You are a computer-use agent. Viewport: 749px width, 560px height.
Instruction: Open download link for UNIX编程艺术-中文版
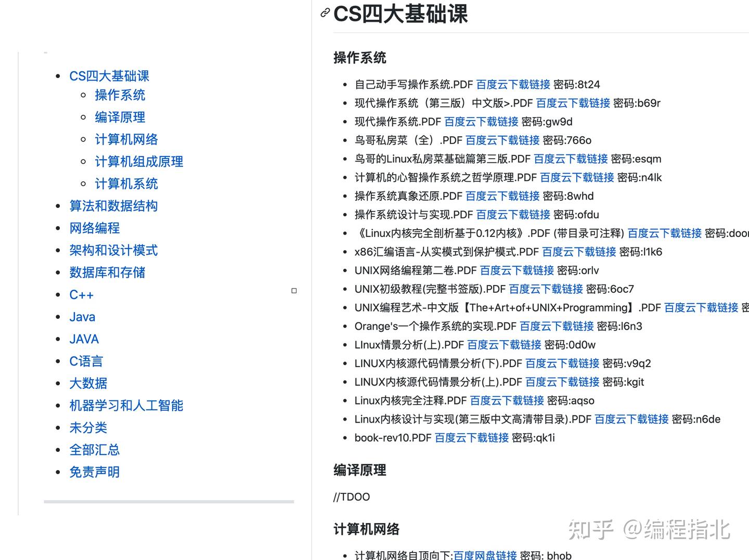[702, 308]
